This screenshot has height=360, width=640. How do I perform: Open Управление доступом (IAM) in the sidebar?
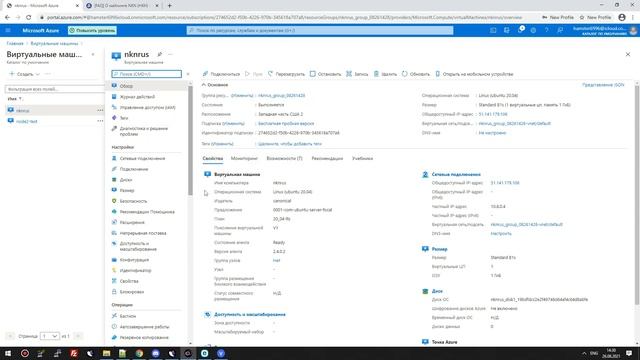click(x=147, y=107)
